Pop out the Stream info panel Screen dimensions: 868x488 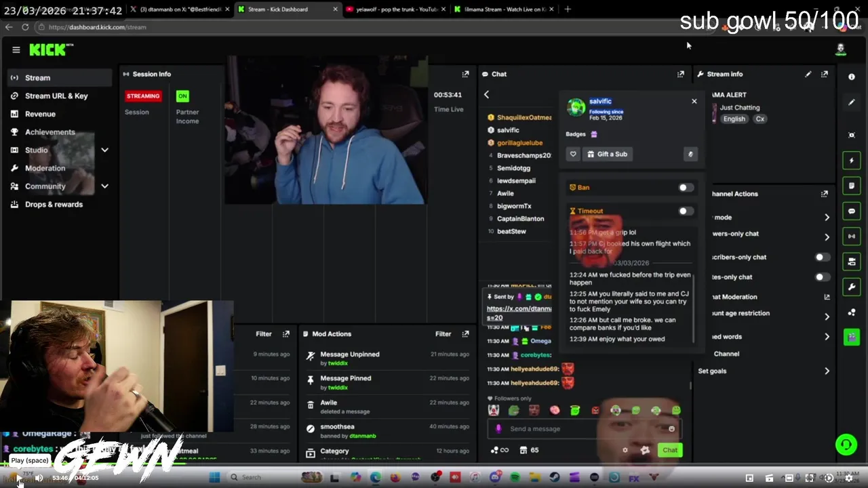[824, 74]
